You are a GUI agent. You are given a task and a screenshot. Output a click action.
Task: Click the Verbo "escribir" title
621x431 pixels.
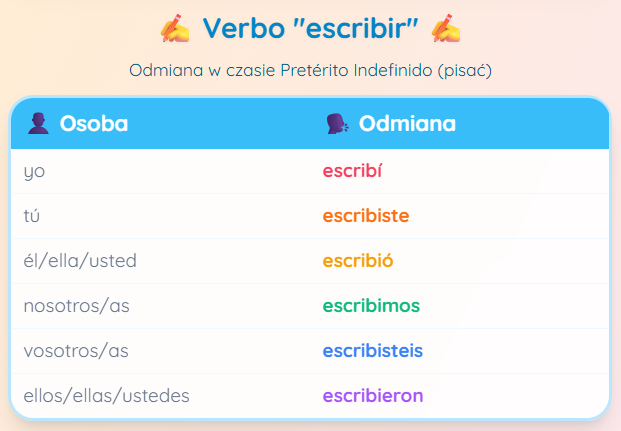coord(310,28)
